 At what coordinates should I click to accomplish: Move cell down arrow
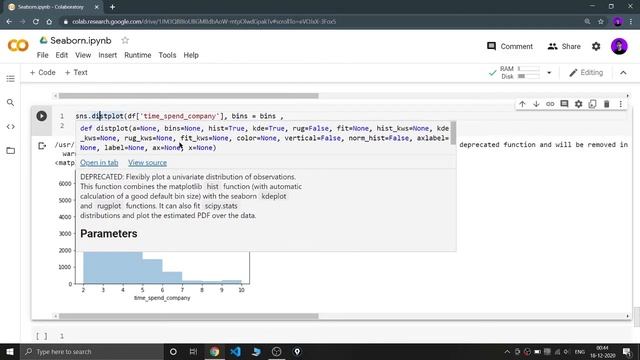pyautogui.click(x=536, y=104)
